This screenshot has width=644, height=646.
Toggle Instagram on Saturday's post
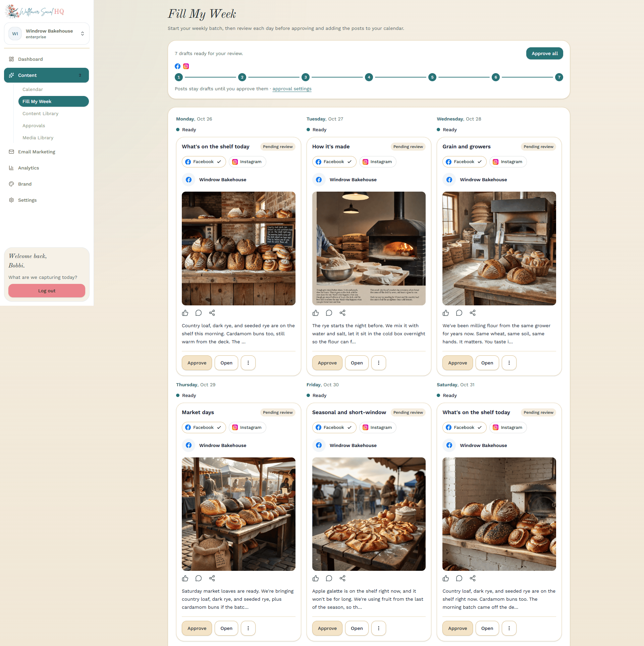(x=508, y=428)
